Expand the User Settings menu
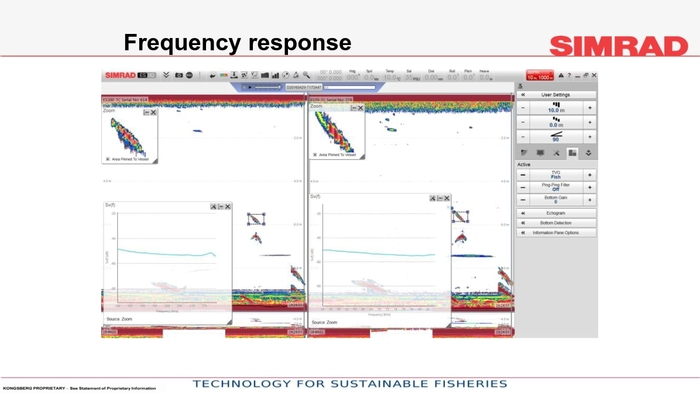 coord(556,95)
